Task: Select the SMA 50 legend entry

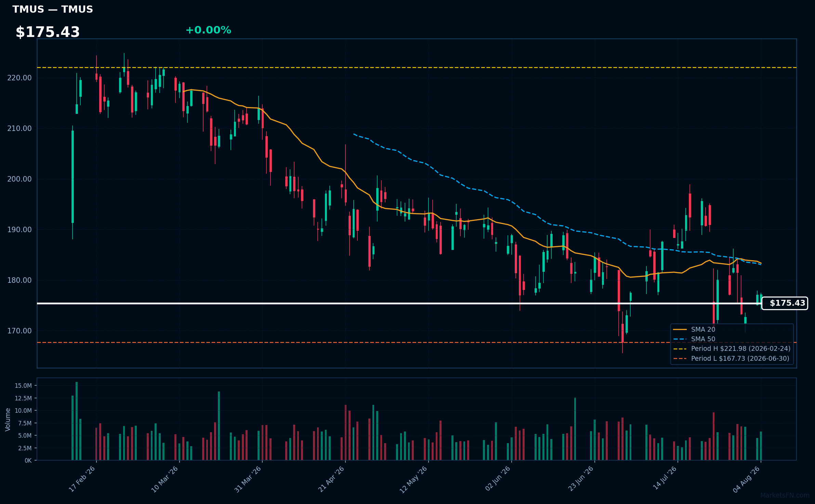Action: click(694, 339)
